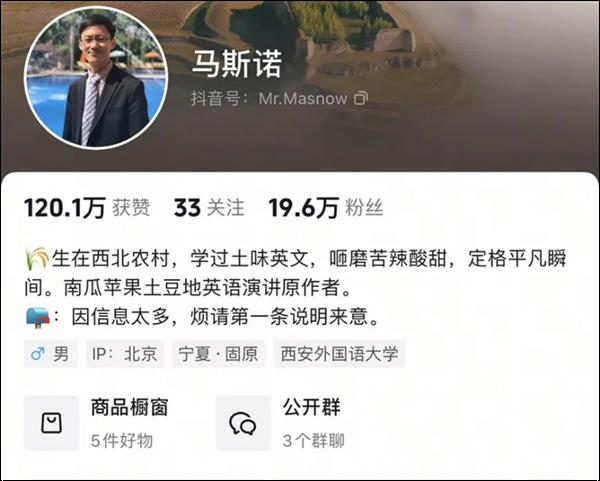The height and width of the screenshot is (481, 600).
Task: Open 商品橱窗 product showcase entry
Action: (98, 423)
